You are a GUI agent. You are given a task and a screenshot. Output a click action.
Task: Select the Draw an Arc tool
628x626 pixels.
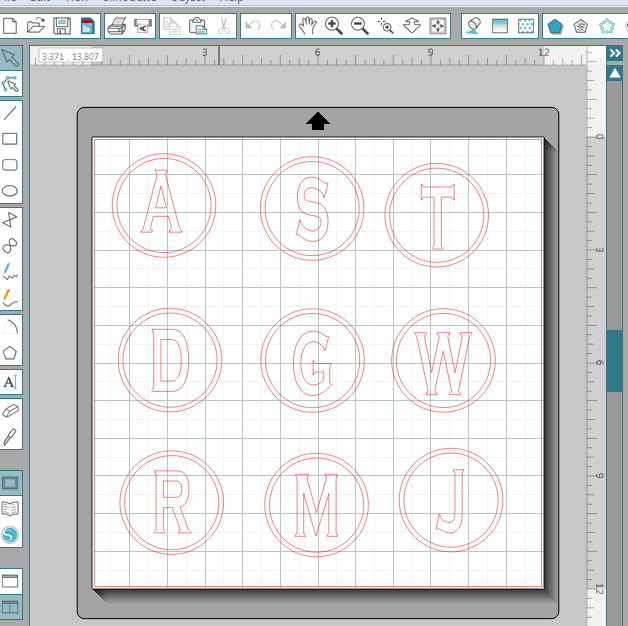[10, 327]
